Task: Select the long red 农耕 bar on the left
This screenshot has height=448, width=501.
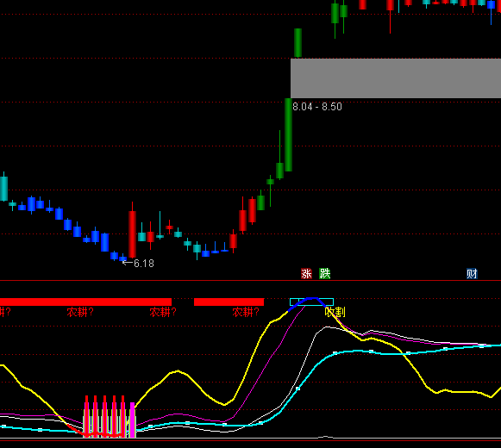Action: tap(85, 302)
